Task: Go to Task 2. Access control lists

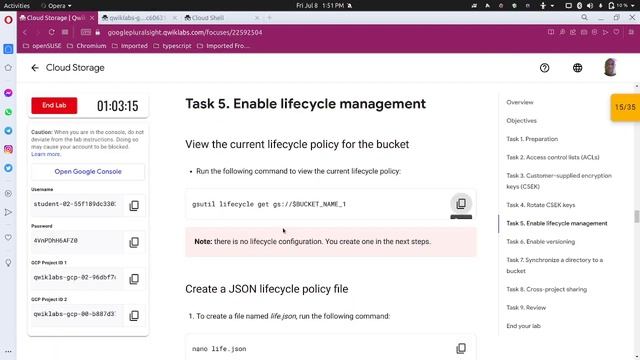Action: 553,157
